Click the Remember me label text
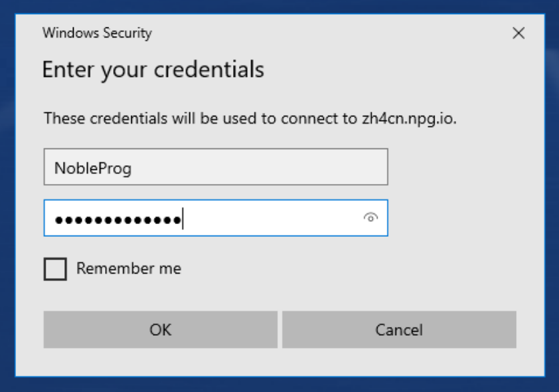559x392 pixels. (129, 268)
